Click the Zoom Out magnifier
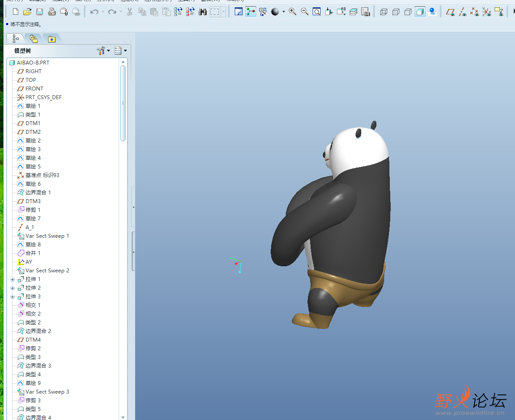 coord(304,12)
